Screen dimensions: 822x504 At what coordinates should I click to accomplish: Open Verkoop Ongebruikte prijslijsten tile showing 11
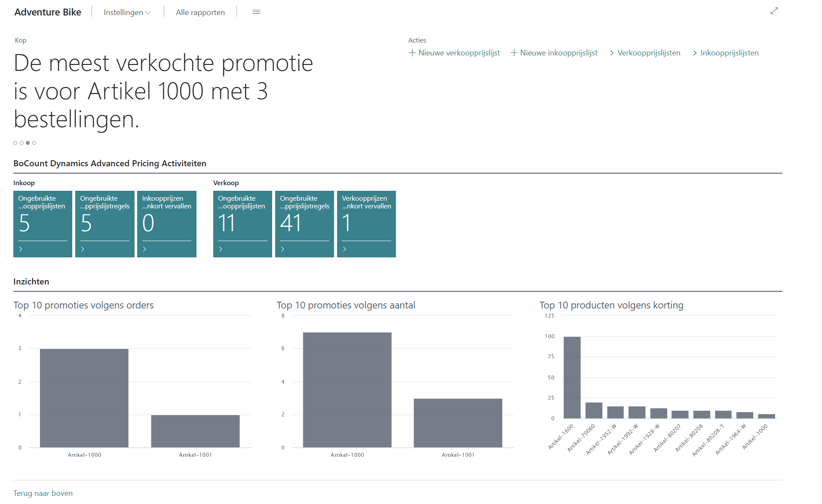coord(242,223)
